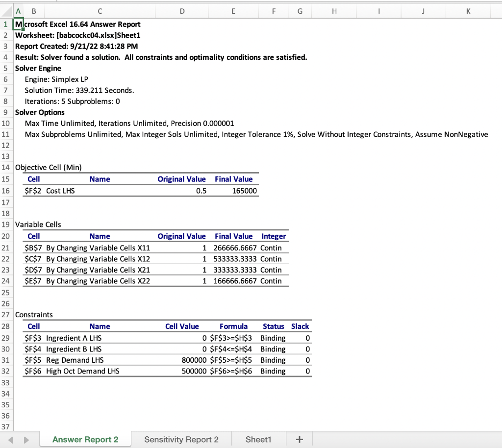Switch to the Answer Report 2 sheet tab
Viewport: 502px width, 448px height.
pyautogui.click(x=85, y=439)
